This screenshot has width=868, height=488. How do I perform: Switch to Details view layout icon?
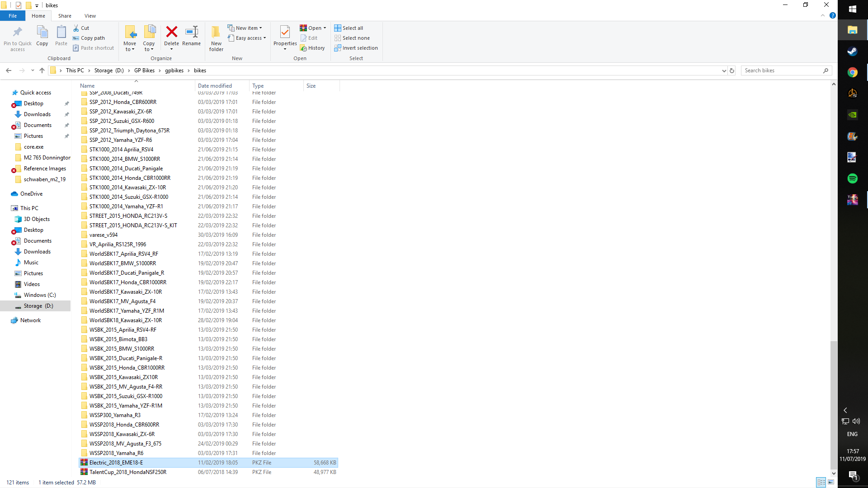[821, 482]
